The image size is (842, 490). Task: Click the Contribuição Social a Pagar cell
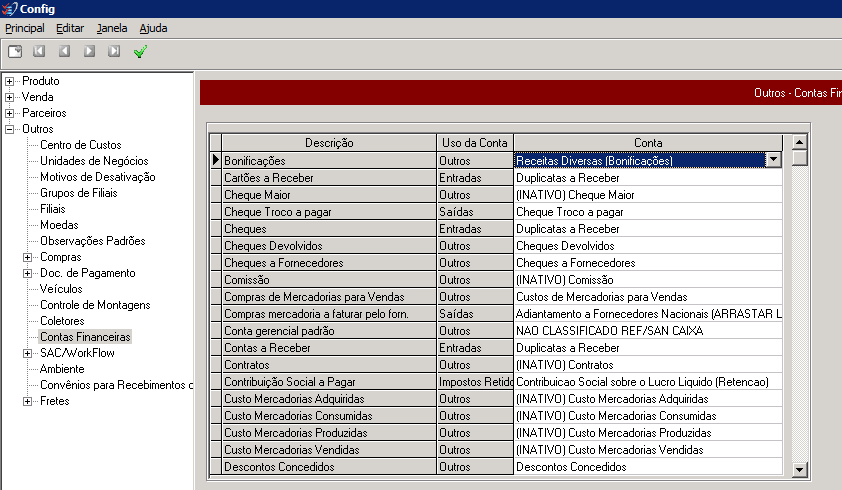click(x=329, y=382)
